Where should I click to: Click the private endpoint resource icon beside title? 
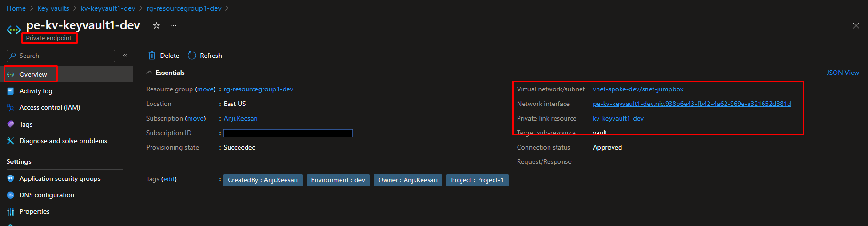click(13, 30)
